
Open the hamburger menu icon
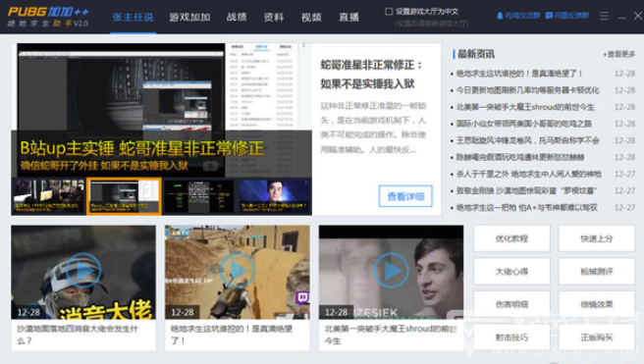(x=604, y=16)
